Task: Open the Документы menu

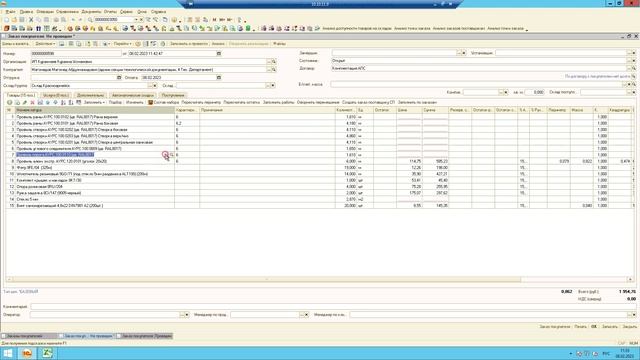Action: (x=91, y=12)
